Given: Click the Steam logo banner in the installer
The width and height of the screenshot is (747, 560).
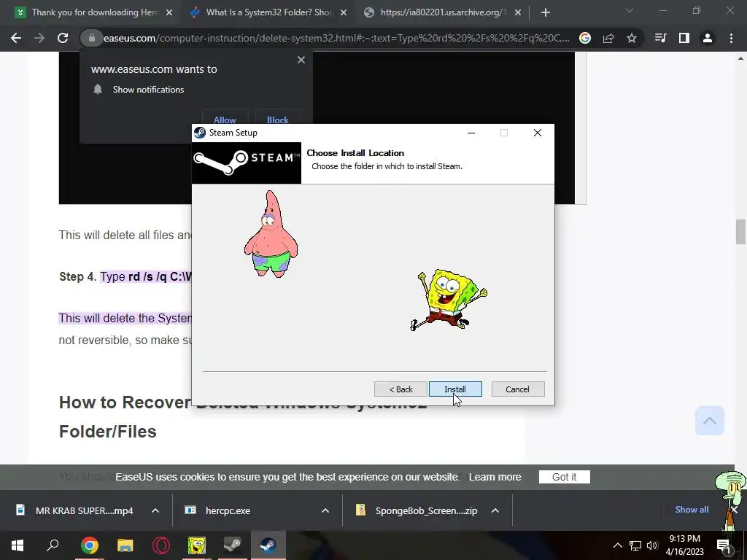Looking at the screenshot, I should [247, 163].
